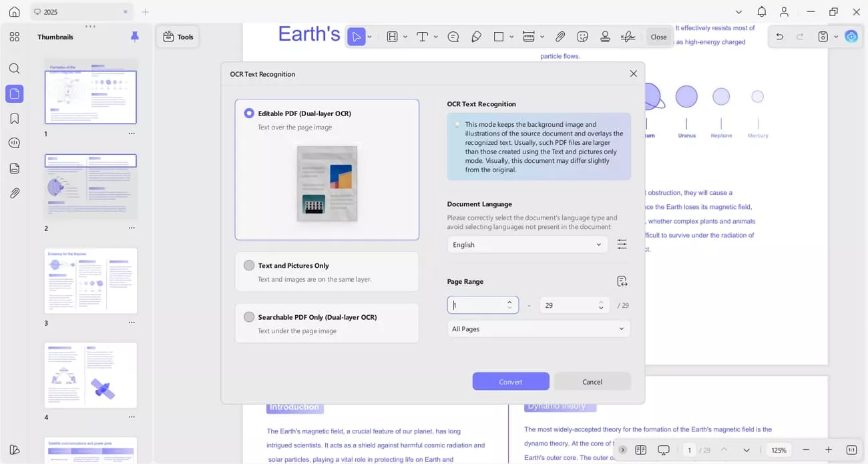Switch to two-page view using the status bar icon
This screenshot has width=868, height=464.
640,449
